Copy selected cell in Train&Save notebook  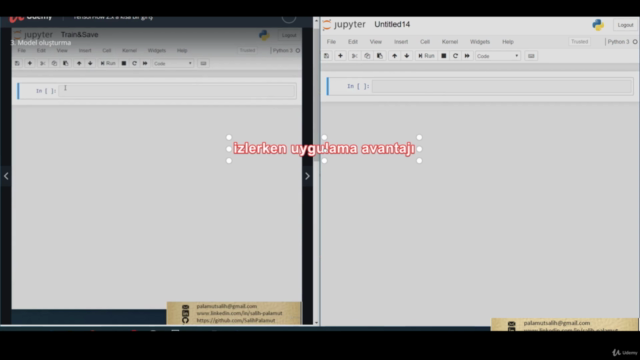pyautogui.click(x=54, y=63)
